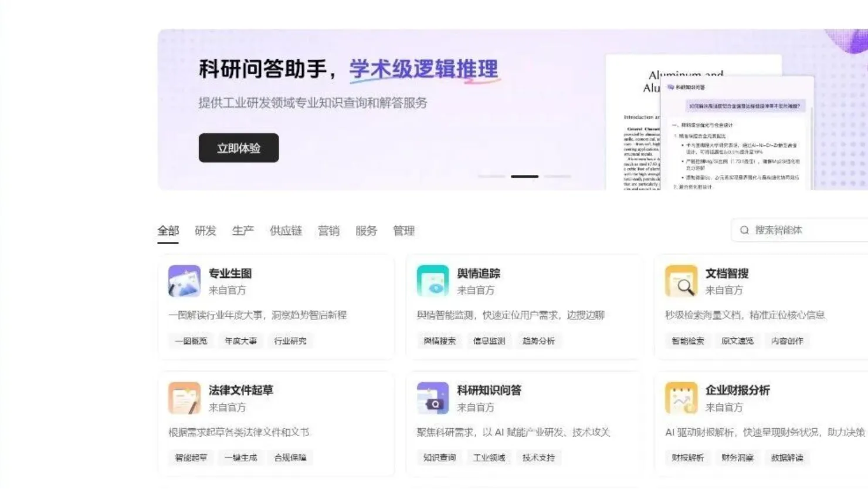868x489 pixels.
Task: Open the 文档智搜 agent icon
Action: [x=681, y=281]
